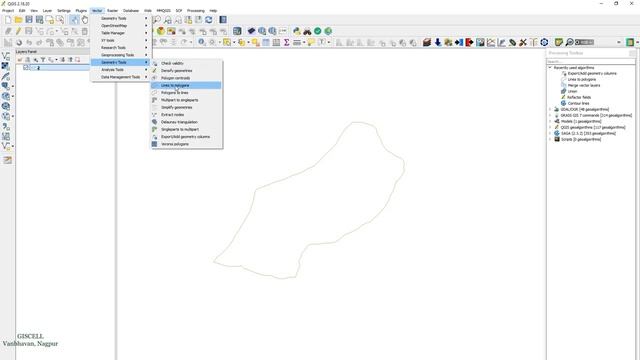Open the Raster menu

pos(112,11)
